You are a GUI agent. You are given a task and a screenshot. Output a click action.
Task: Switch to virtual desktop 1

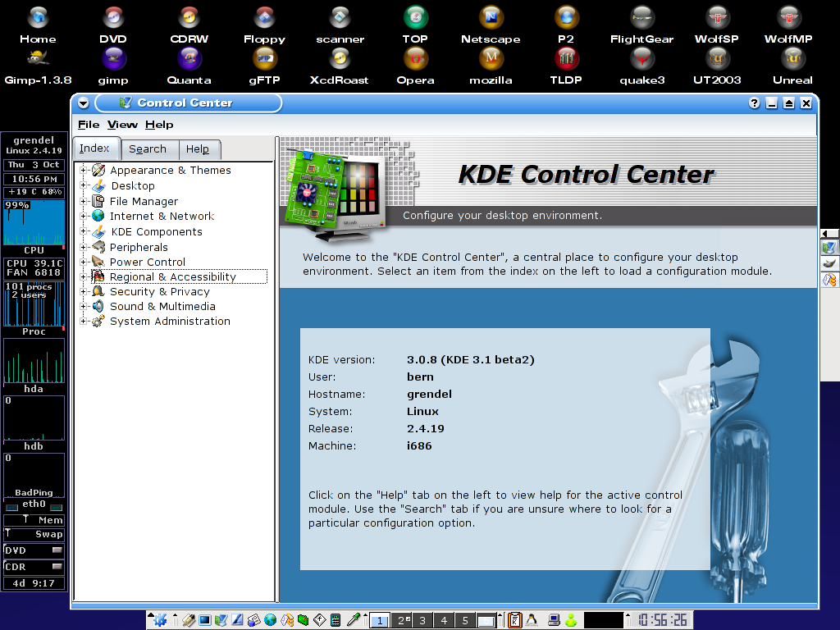point(380,620)
